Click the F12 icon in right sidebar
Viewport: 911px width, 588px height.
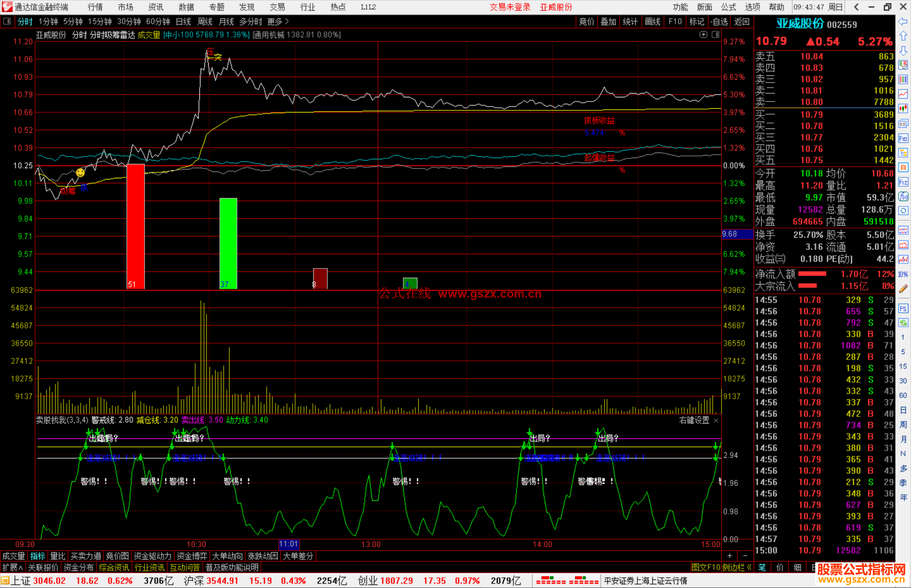click(x=903, y=182)
